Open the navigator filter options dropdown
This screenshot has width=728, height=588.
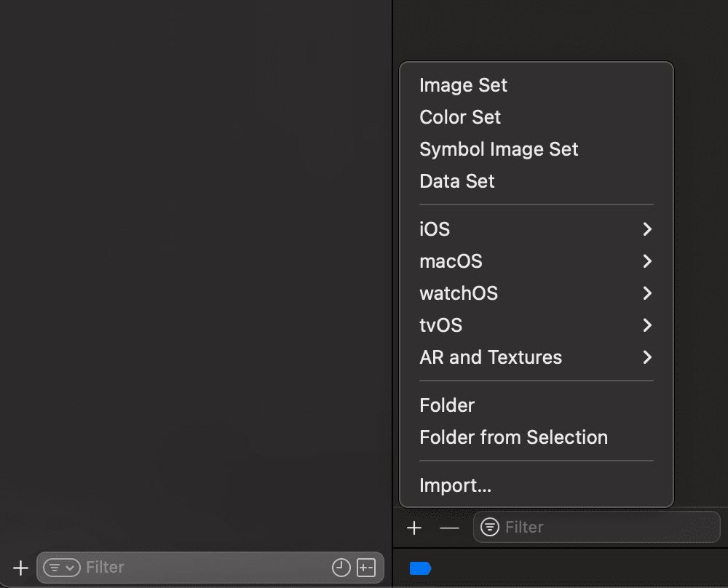point(62,568)
